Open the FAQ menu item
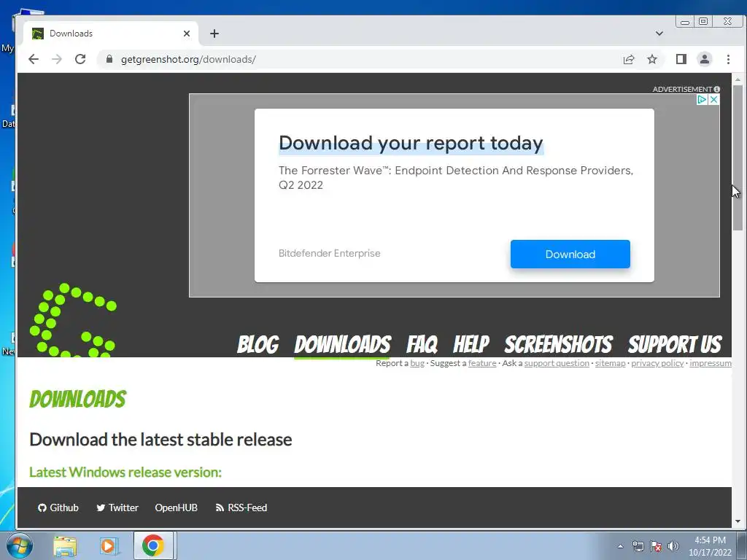 click(422, 344)
